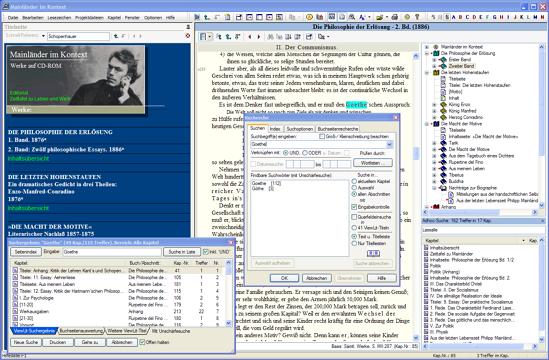The height and width of the screenshot is (360, 549).
Task: Click the printer icon in main toolbar
Action: [395, 17]
